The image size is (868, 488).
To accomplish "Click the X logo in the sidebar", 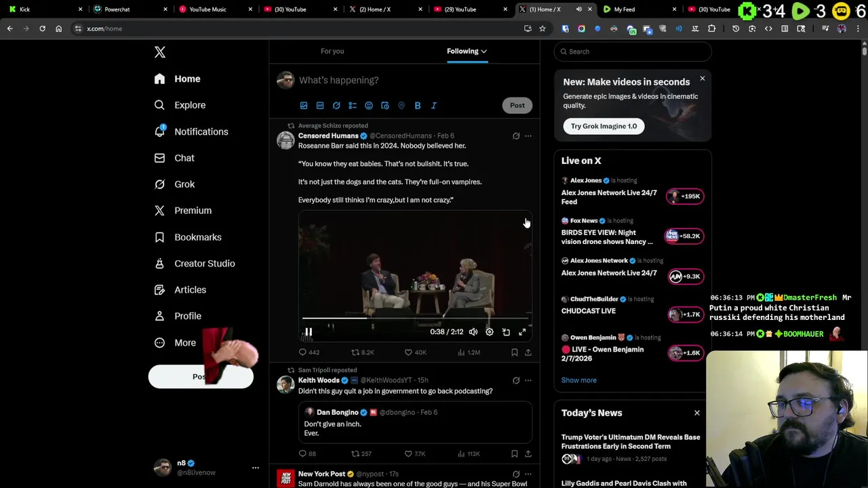I will point(160,52).
